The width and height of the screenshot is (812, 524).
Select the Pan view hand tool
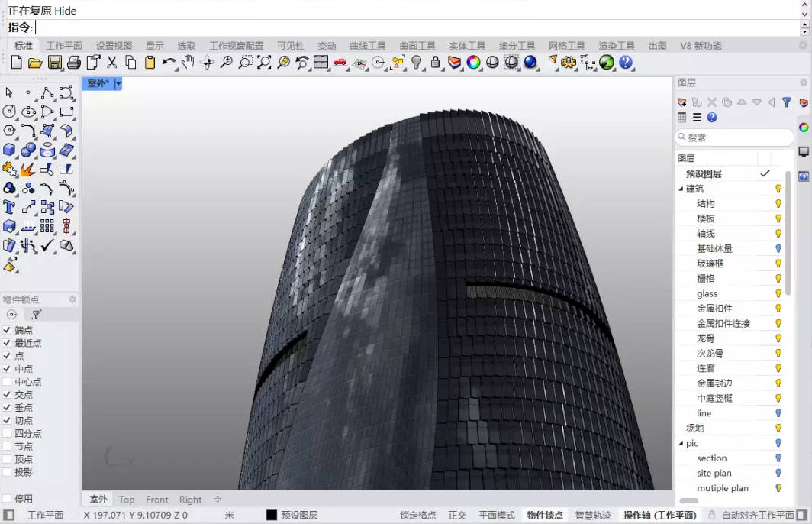[188, 63]
